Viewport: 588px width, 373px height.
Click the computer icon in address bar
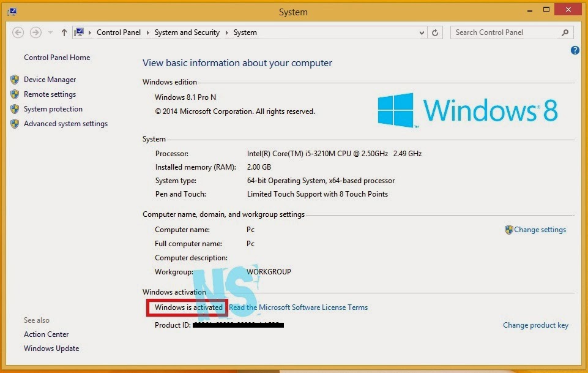(79, 32)
